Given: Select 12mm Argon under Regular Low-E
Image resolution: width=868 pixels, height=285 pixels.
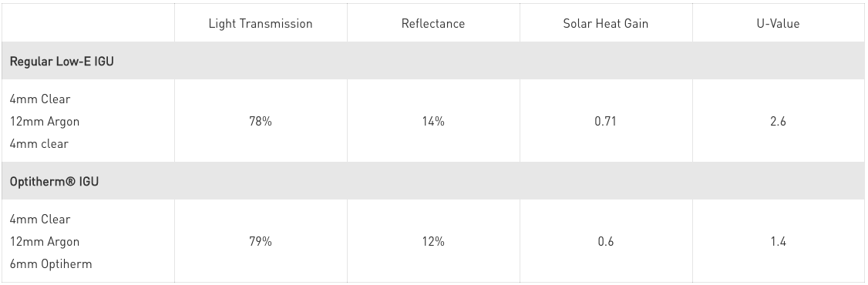Looking at the screenshot, I should point(44,122).
